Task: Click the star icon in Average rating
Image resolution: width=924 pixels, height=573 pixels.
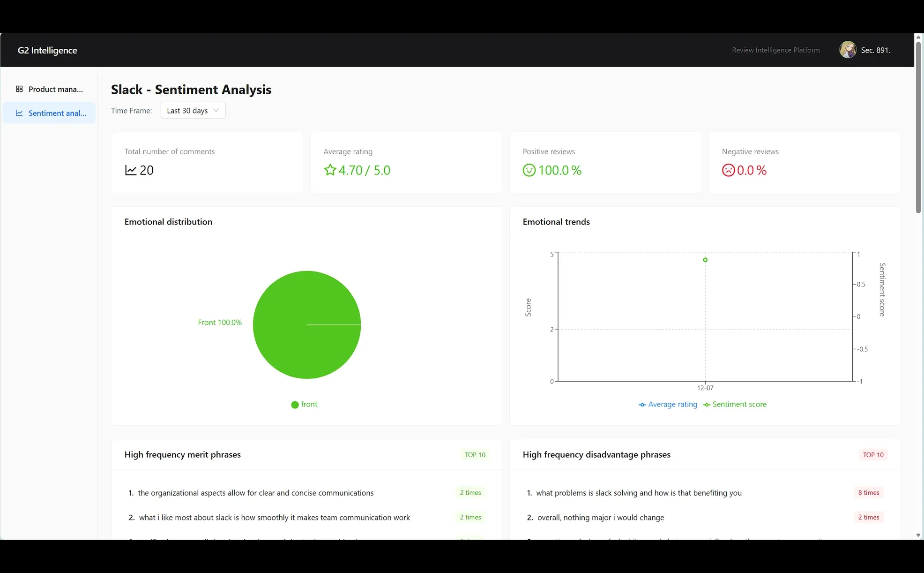Action: [x=330, y=170]
